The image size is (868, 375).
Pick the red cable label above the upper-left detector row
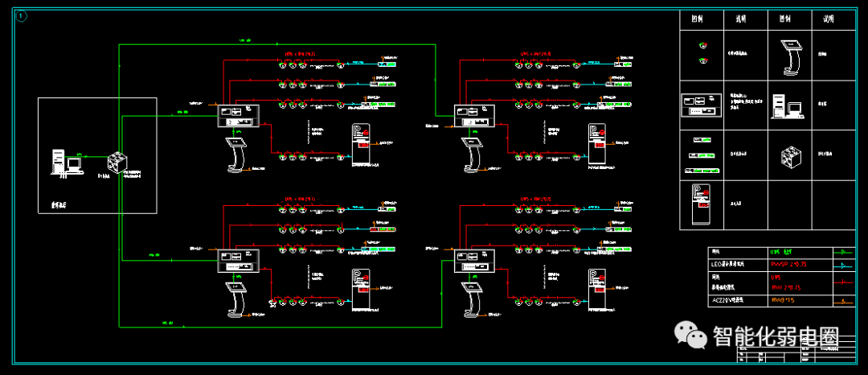click(301, 54)
